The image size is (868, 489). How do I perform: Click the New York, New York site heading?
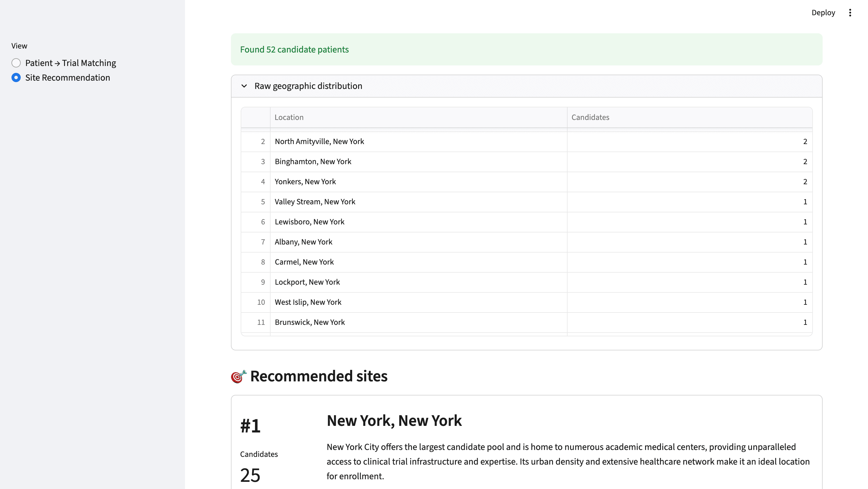point(394,421)
